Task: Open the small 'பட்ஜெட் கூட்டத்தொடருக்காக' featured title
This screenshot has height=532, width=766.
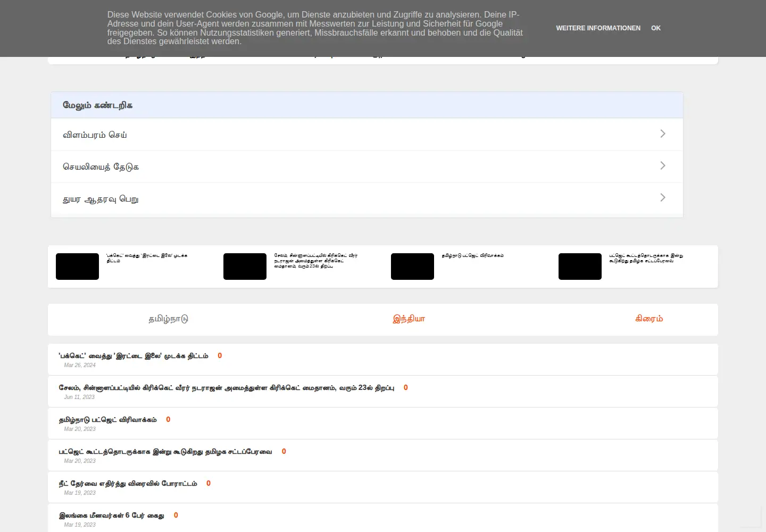Action: [646, 258]
